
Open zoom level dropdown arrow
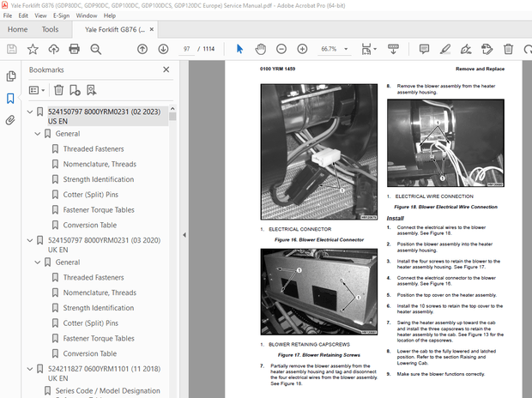point(346,49)
